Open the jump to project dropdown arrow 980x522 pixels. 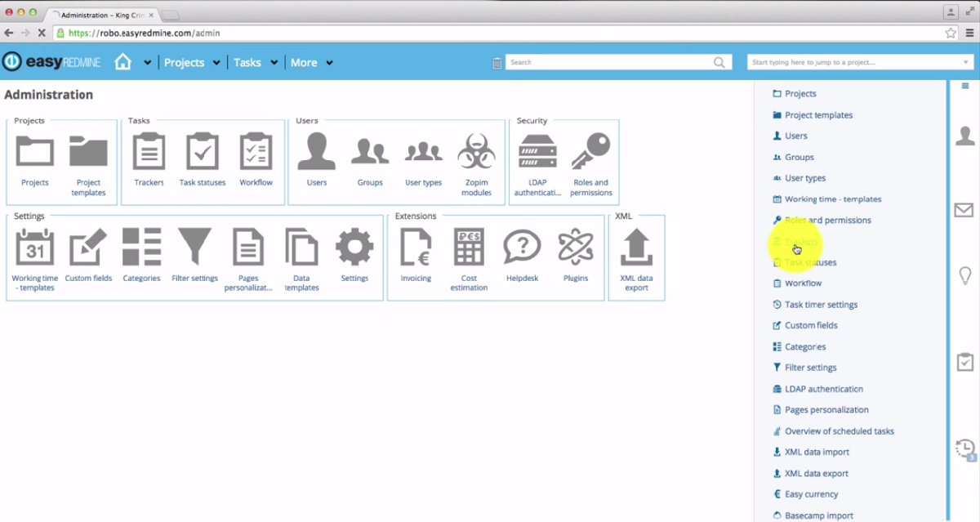pos(964,62)
